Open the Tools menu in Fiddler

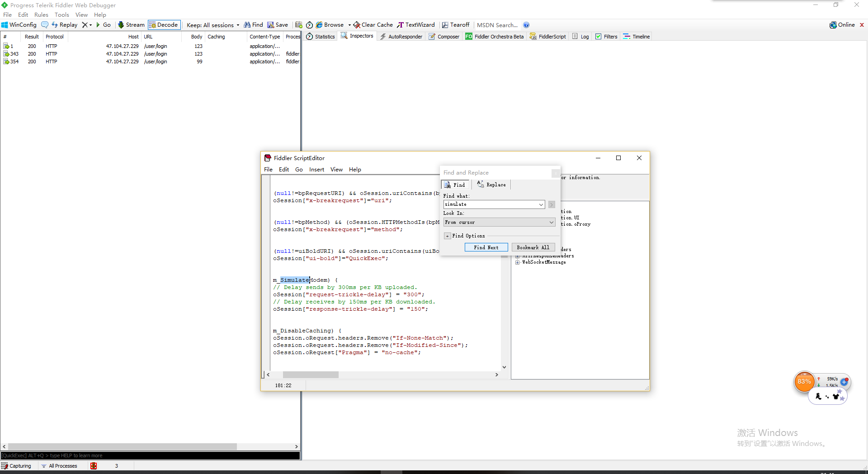click(62, 15)
